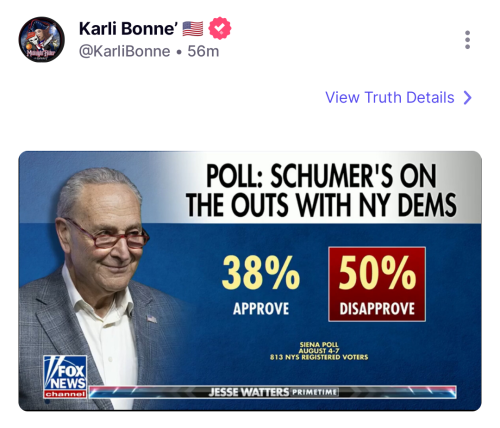Click the American flag emoji beside name

point(193,29)
